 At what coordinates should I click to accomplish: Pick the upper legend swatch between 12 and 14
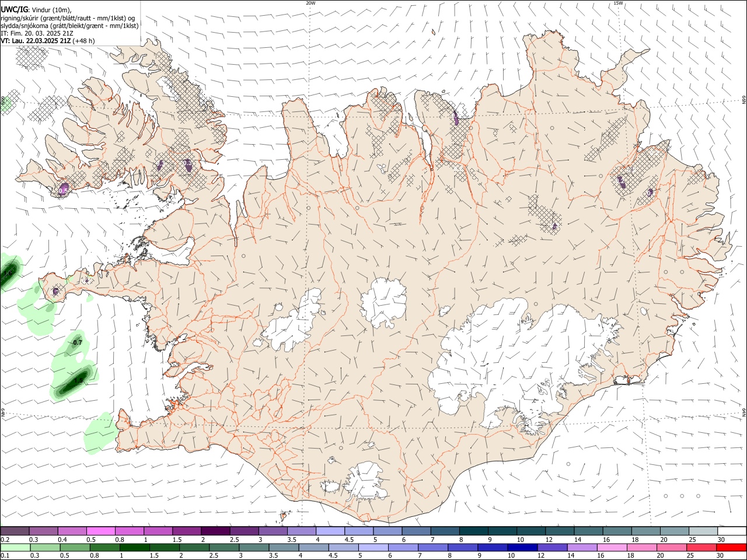[x=559, y=531]
